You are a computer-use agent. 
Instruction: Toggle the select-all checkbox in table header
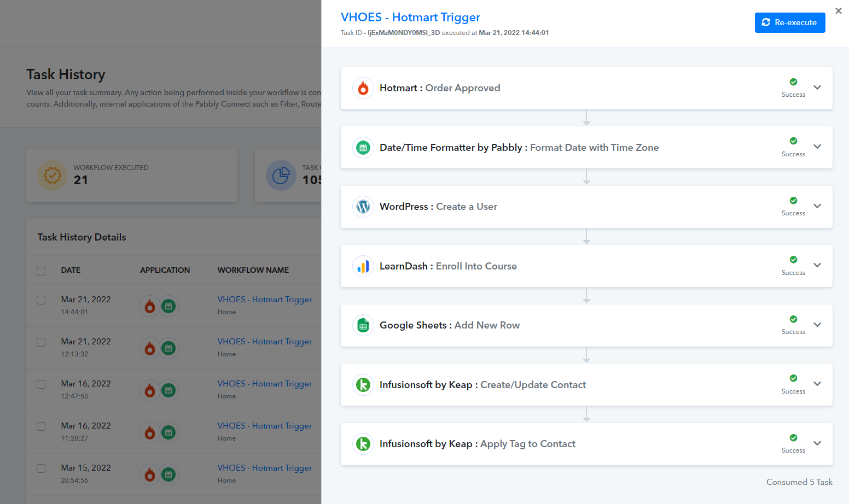point(41,271)
